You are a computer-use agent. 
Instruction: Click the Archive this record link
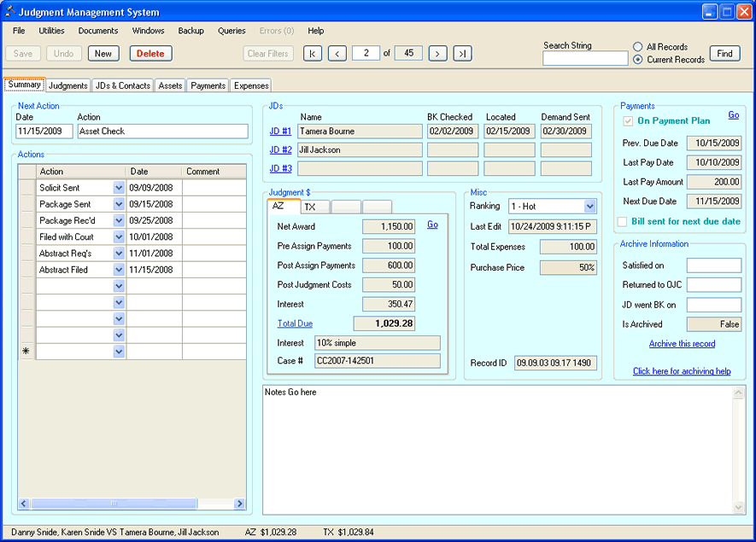(682, 344)
